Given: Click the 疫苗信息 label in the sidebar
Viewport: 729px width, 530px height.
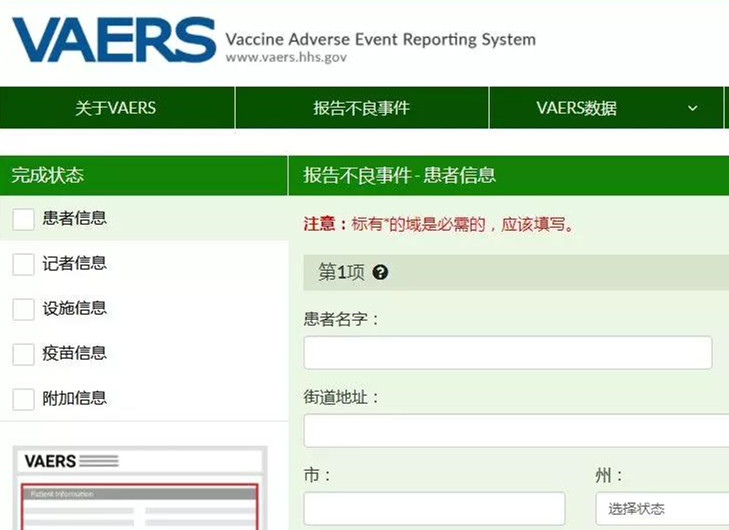Looking at the screenshot, I should click(x=75, y=353).
